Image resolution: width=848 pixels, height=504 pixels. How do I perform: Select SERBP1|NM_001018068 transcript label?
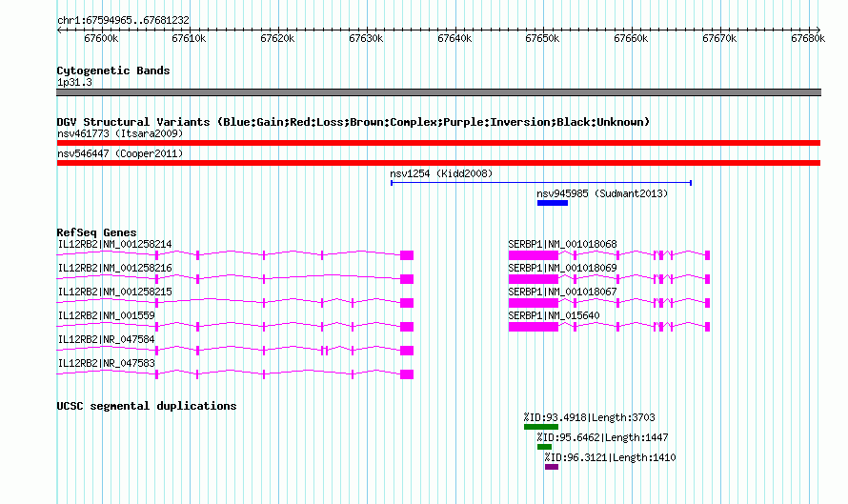click(562, 245)
